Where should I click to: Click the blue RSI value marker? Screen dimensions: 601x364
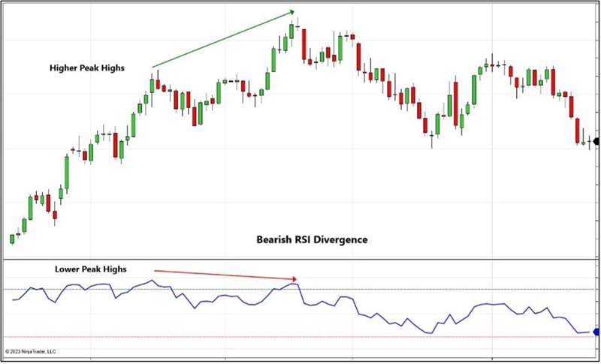[x=596, y=332]
